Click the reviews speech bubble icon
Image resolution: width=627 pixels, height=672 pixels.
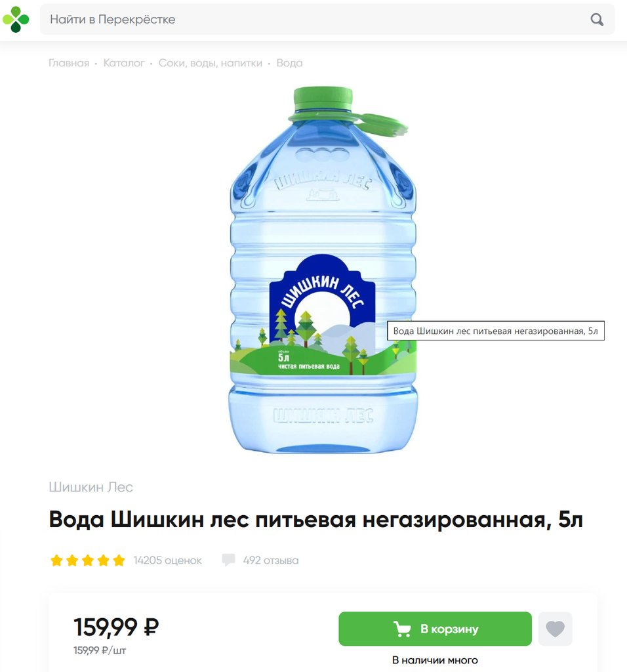pos(228,560)
